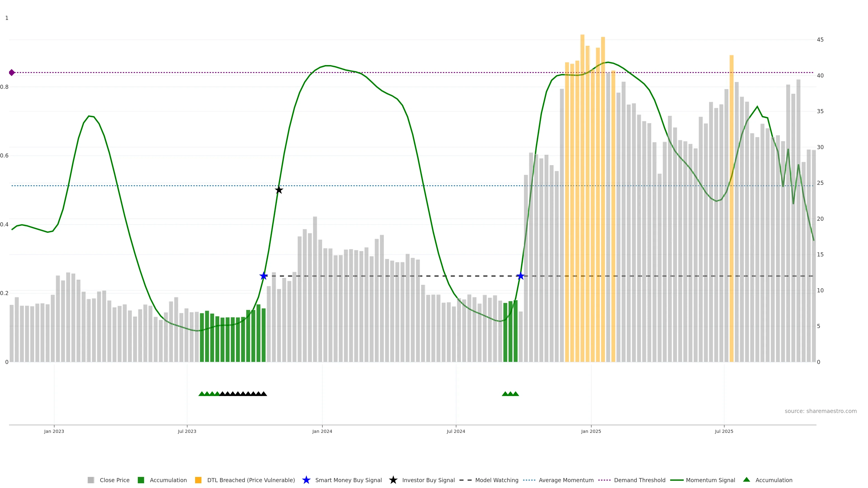Click the green triangle Accumulation legend icon

point(746,480)
